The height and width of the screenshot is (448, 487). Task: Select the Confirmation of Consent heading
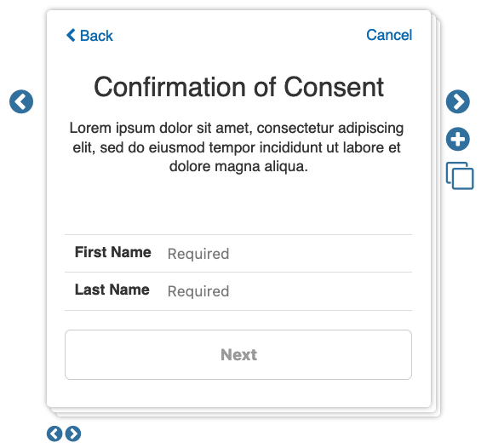click(x=238, y=87)
